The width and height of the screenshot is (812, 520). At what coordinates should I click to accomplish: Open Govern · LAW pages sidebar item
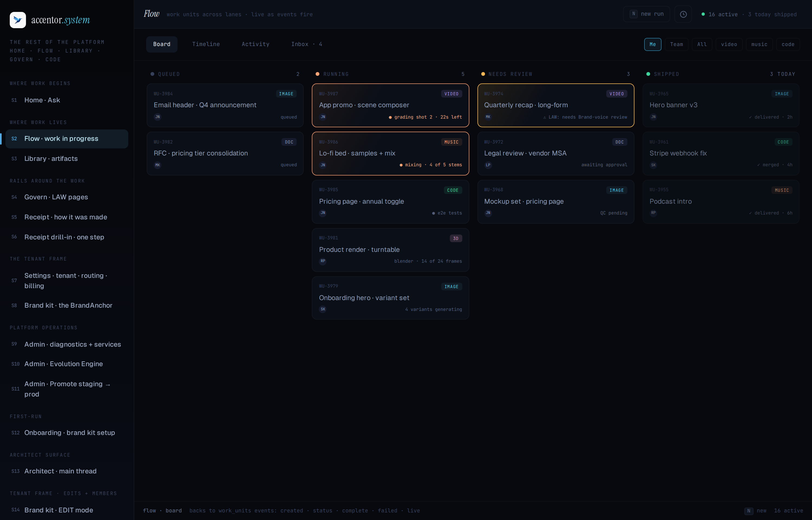point(67,197)
